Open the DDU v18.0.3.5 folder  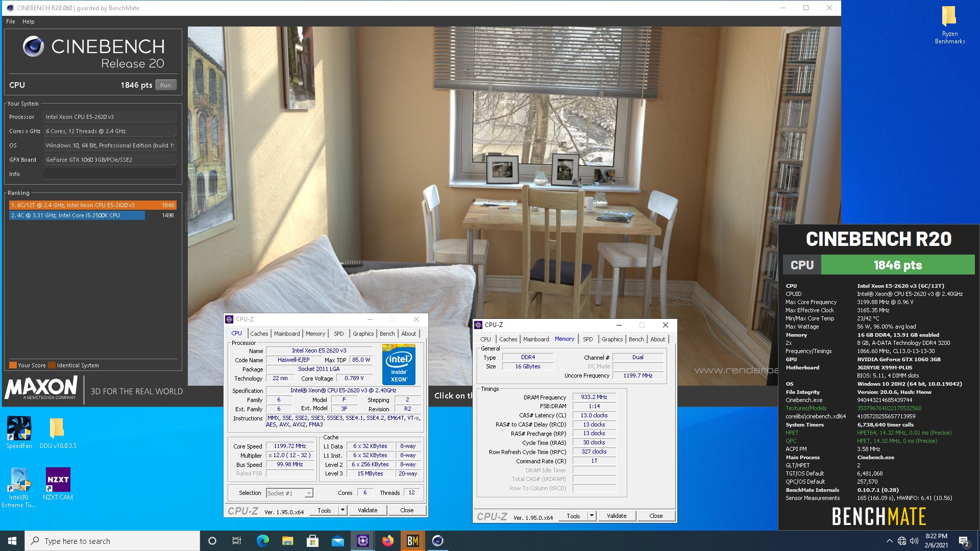(x=58, y=433)
